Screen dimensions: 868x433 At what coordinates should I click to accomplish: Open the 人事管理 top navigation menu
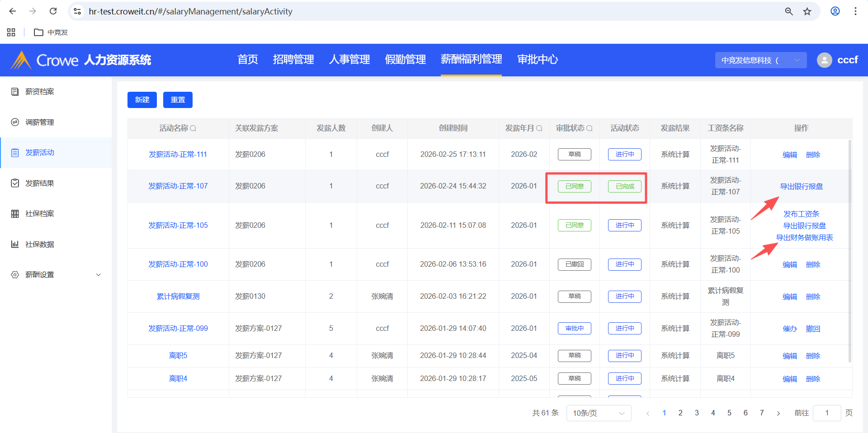coord(349,60)
